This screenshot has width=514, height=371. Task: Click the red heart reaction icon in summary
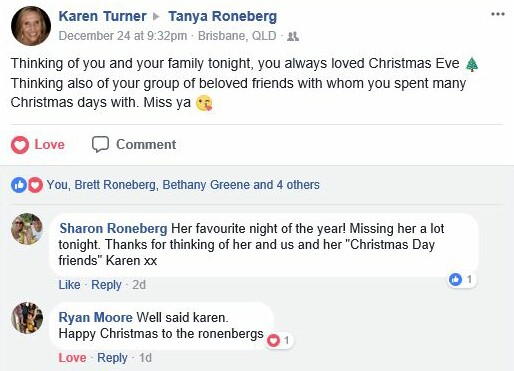point(35,185)
